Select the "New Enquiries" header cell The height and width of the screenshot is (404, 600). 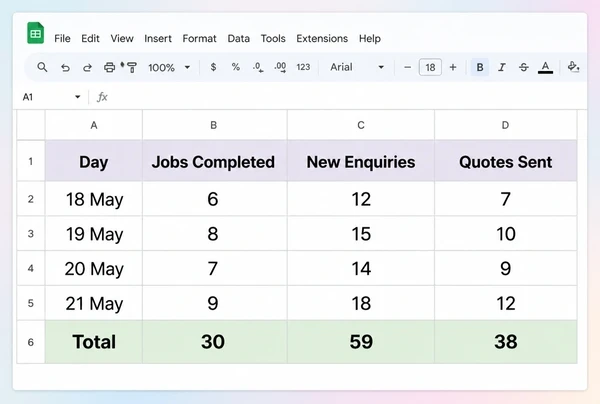pos(361,161)
